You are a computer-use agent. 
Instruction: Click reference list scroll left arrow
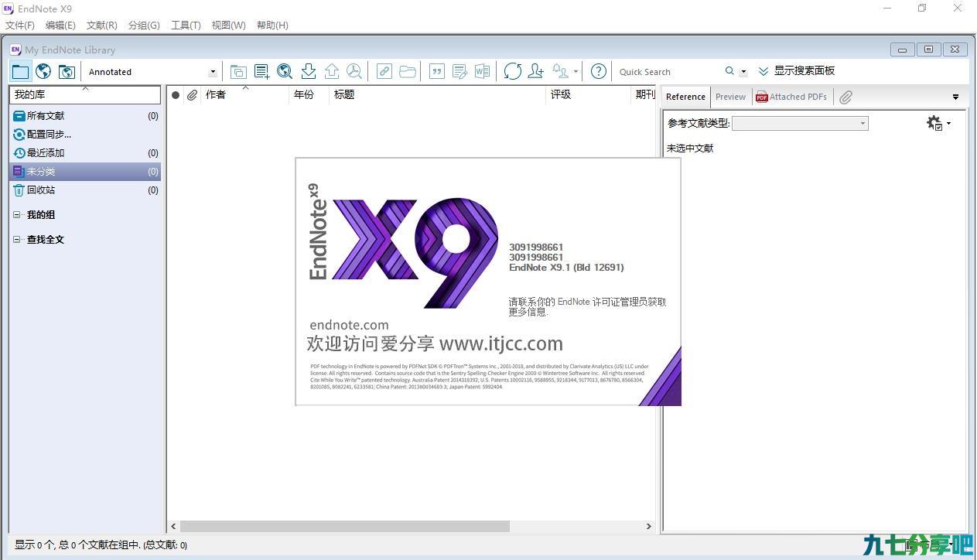coord(173,526)
